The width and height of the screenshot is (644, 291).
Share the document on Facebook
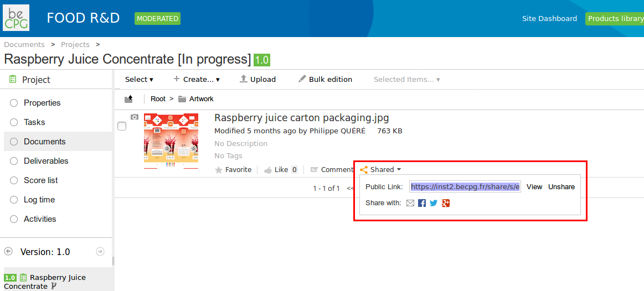(422, 203)
